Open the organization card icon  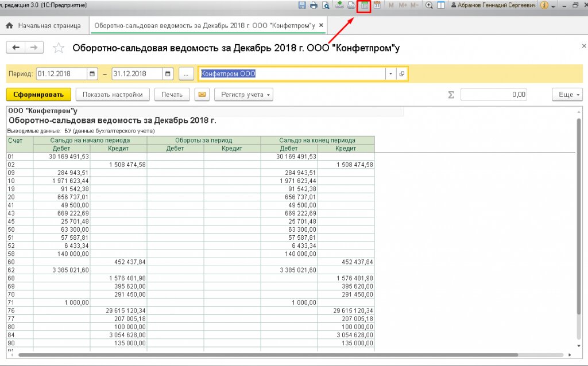pos(401,74)
